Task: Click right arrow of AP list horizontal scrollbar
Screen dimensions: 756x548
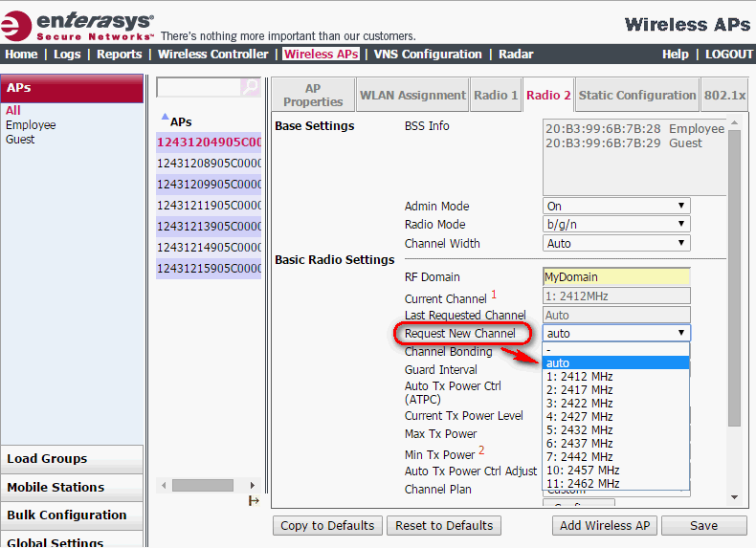Action: click(253, 486)
